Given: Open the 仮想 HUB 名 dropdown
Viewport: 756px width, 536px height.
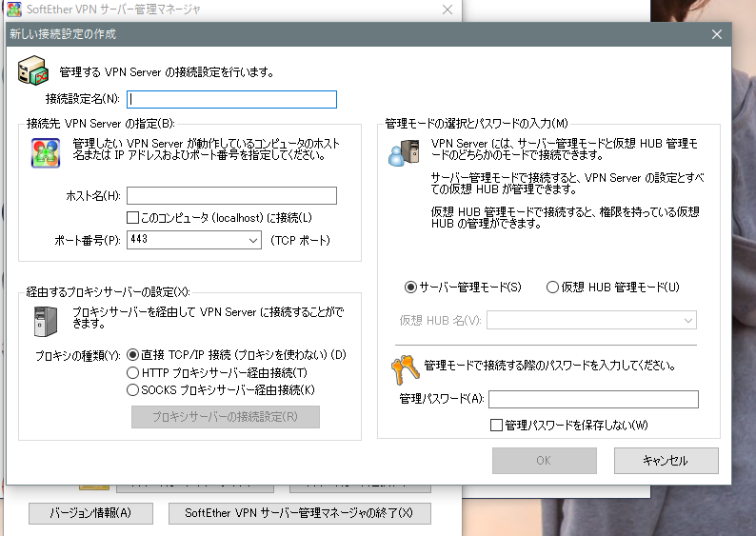Looking at the screenshot, I should (x=591, y=320).
